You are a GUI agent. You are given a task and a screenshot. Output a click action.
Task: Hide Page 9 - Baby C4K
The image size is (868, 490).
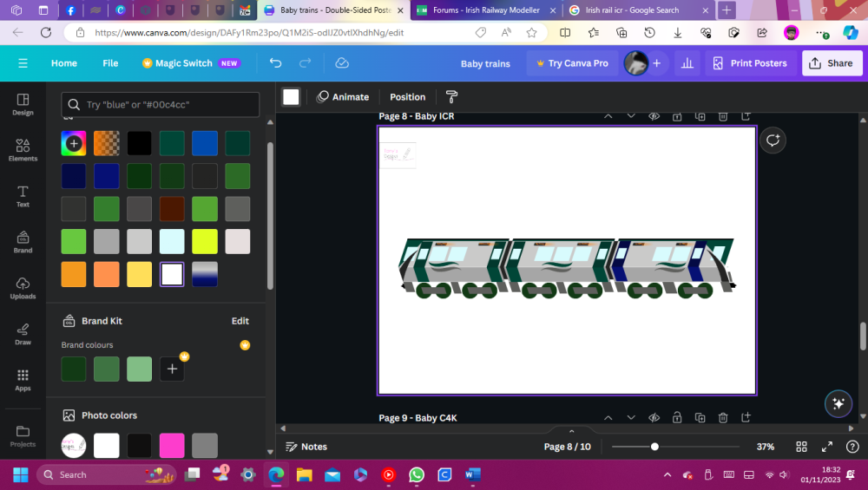654,418
